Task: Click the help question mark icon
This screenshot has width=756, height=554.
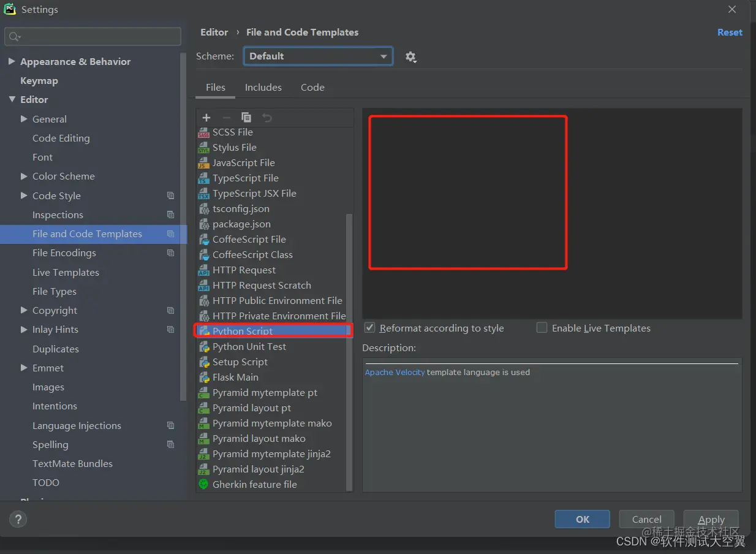Action: (18, 520)
